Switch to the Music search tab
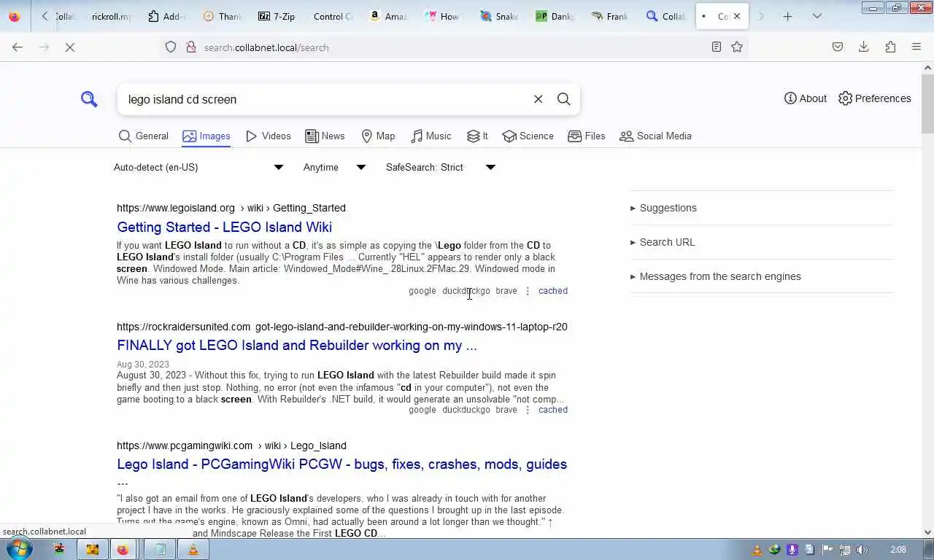 coord(431,136)
